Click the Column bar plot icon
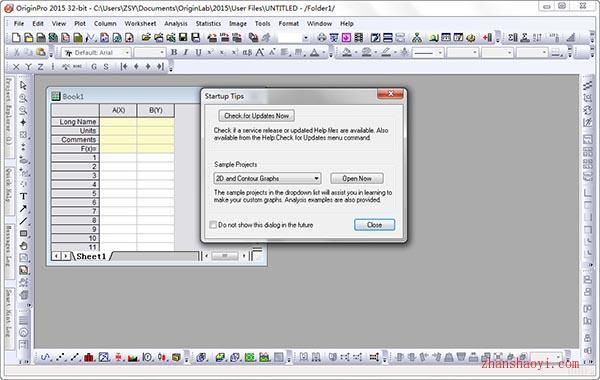 89,357
